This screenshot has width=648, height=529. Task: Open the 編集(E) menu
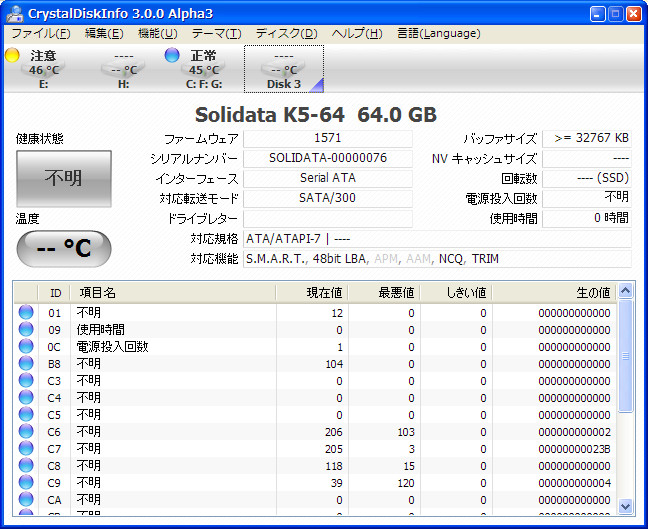pyautogui.click(x=104, y=33)
